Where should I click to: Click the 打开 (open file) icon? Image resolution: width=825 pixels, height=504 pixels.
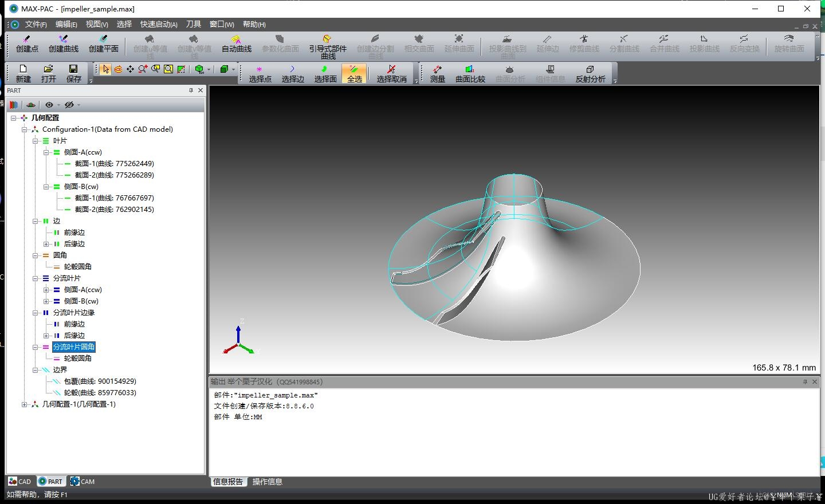coord(49,73)
